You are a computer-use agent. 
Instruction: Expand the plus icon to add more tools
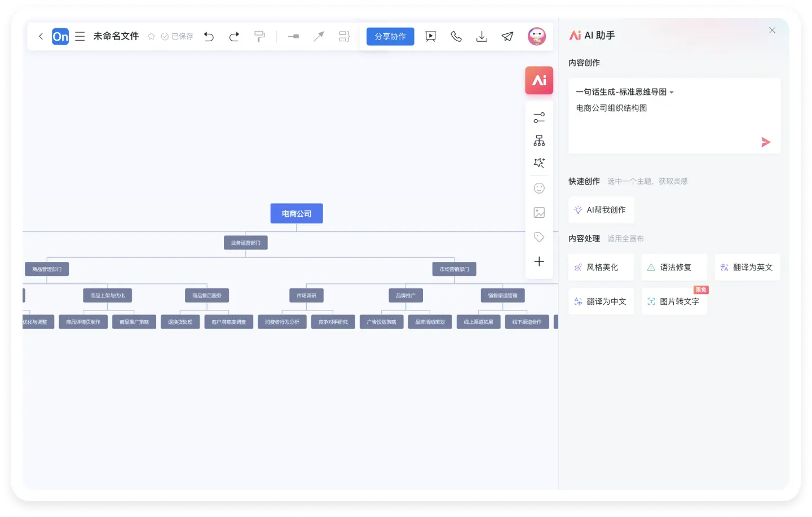point(539,261)
